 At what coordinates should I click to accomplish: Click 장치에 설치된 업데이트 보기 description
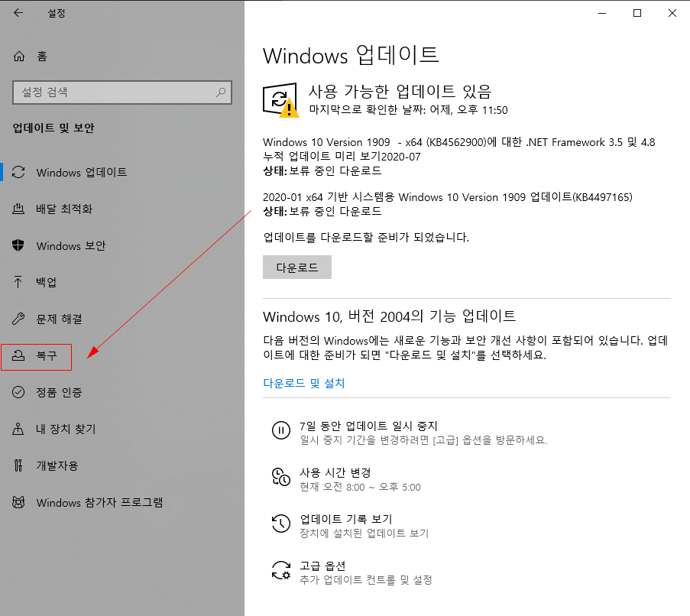(364, 533)
